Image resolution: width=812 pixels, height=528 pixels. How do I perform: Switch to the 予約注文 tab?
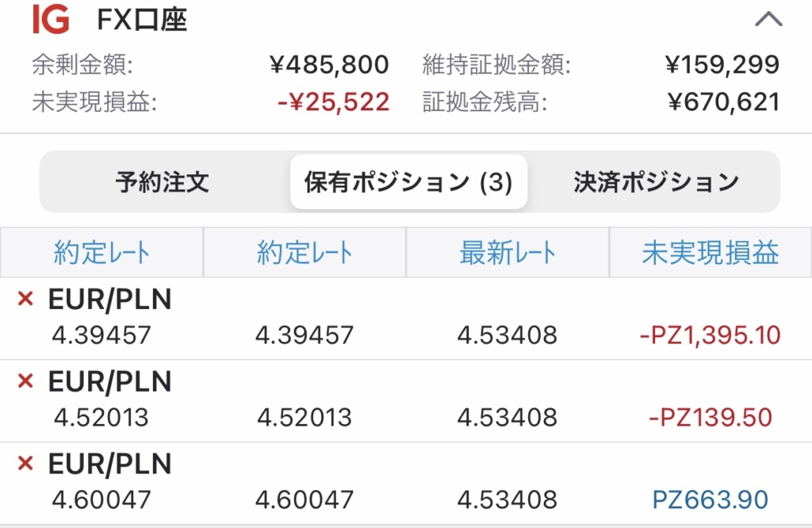162,182
